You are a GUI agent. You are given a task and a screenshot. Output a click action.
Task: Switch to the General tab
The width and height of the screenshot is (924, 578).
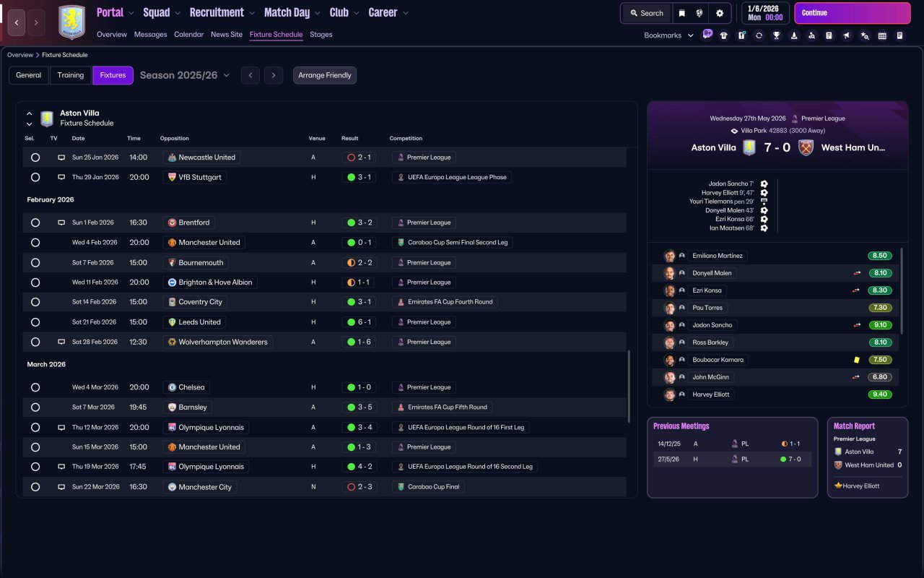pyautogui.click(x=29, y=75)
